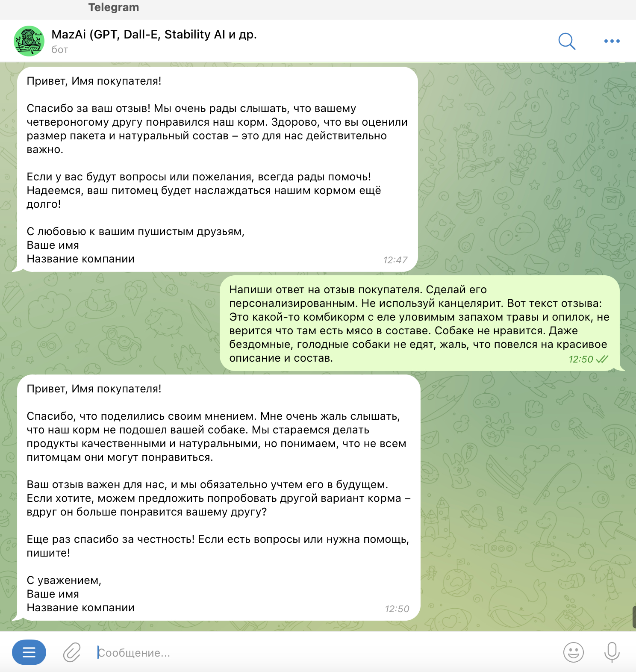Click the бот subtitle under the chat name

click(60, 50)
